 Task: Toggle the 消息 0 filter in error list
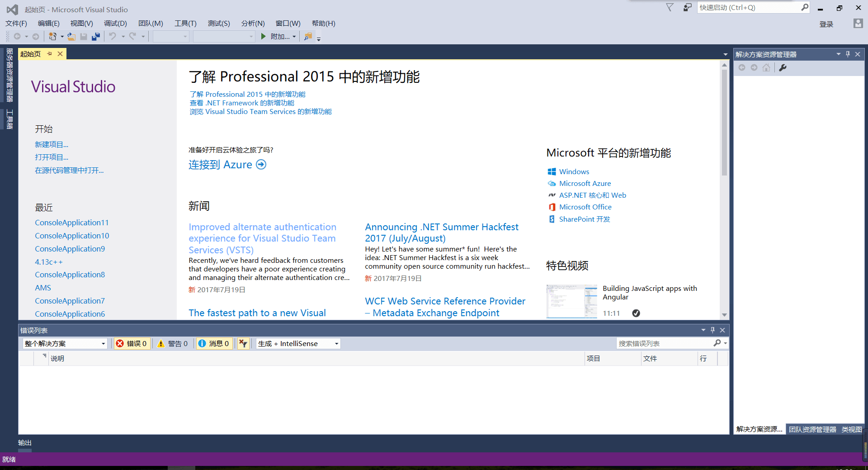pos(214,343)
